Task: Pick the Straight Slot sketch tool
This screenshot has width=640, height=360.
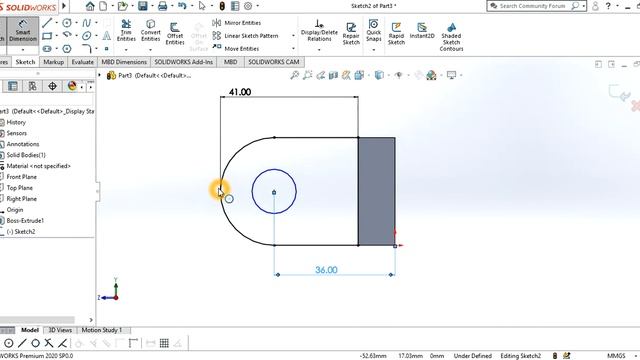Action: coord(47,49)
